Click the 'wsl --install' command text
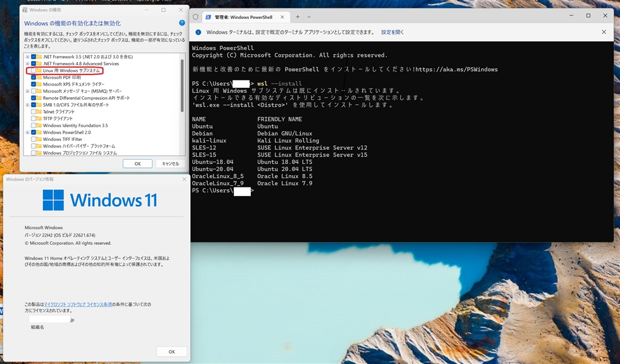620x364 pixels. 279,83
